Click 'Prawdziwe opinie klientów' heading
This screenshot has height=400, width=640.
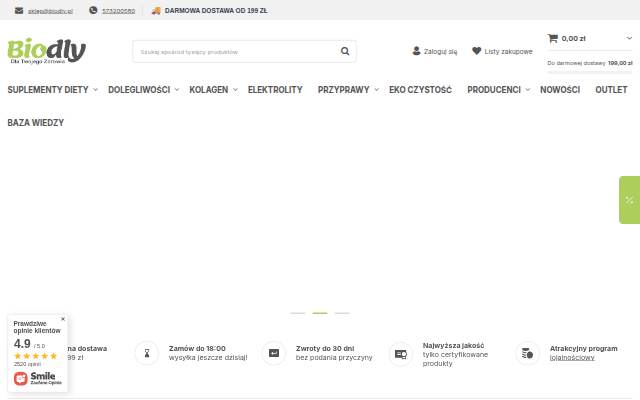(x=37, y=327)
